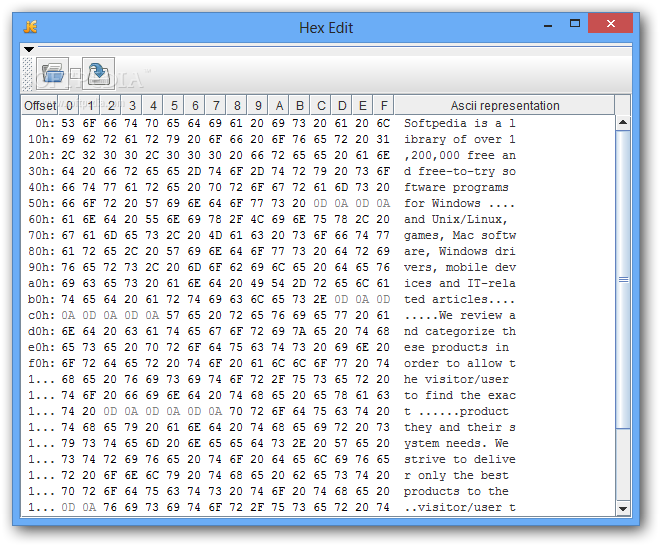
Task: Select the 50h: offset row label
Action: pos(42,203)
